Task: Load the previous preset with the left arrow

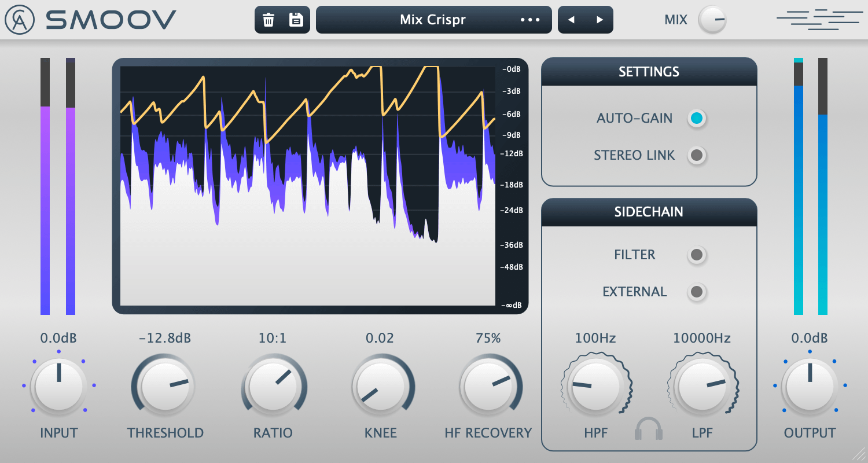Action: pyautogui.click(x=572, y=19)
